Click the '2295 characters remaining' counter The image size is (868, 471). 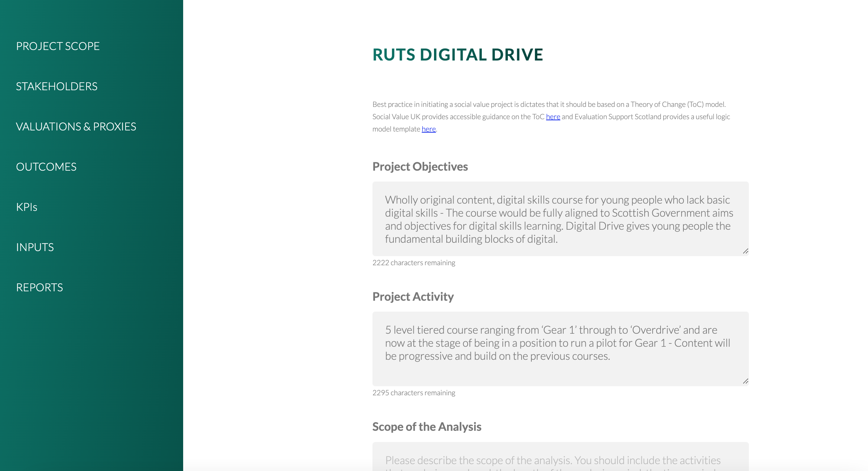414,393
